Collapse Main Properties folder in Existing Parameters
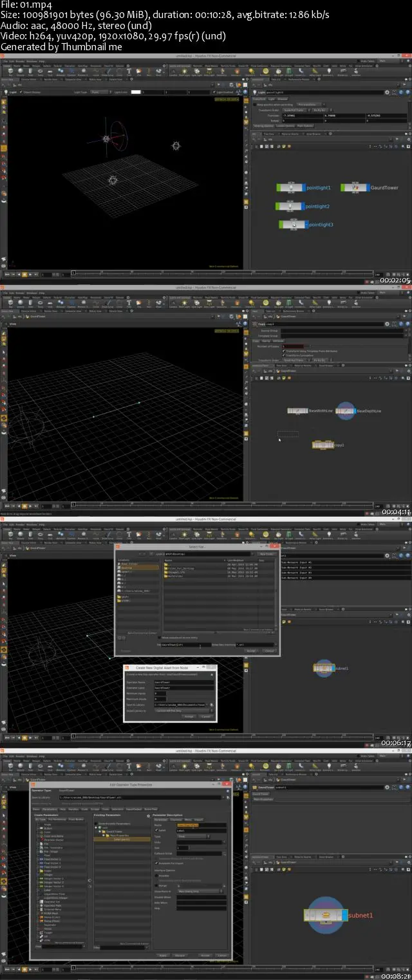412x980 pixels. point(104,836)
